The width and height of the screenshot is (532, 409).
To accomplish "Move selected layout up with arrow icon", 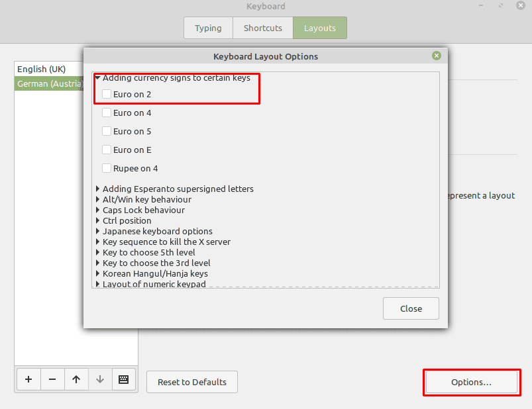I will click(76, 379).
